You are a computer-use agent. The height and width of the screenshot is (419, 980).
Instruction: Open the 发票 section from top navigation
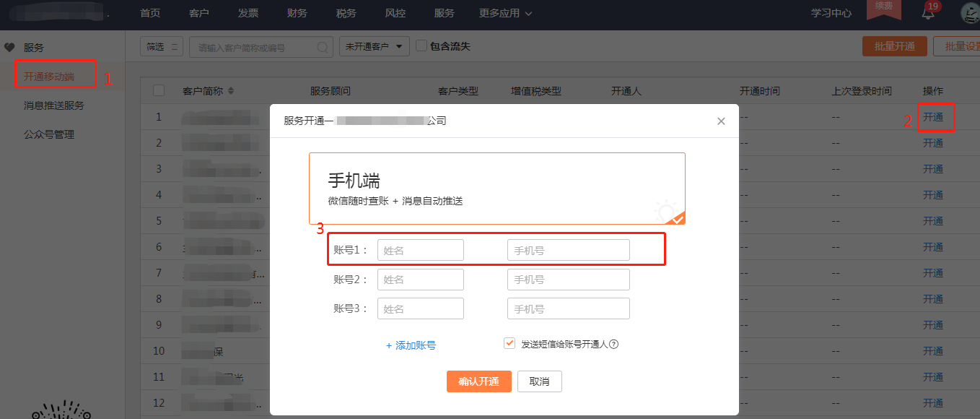(x=248, y=13)
